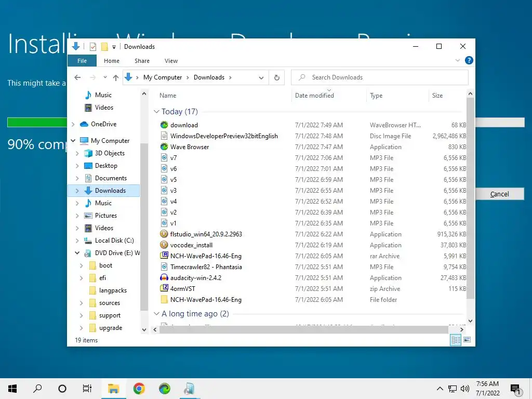Open the Windows Start menu

coord(12,389)
